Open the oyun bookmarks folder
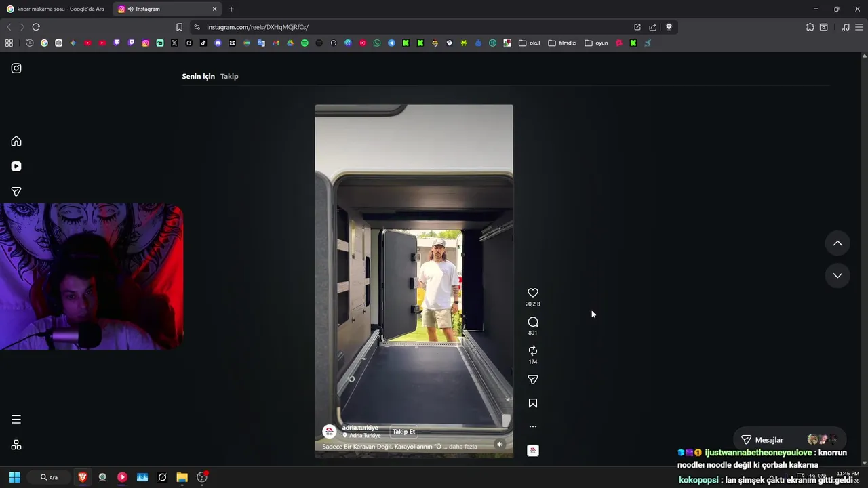868x488 pixels. coord(597,43)
